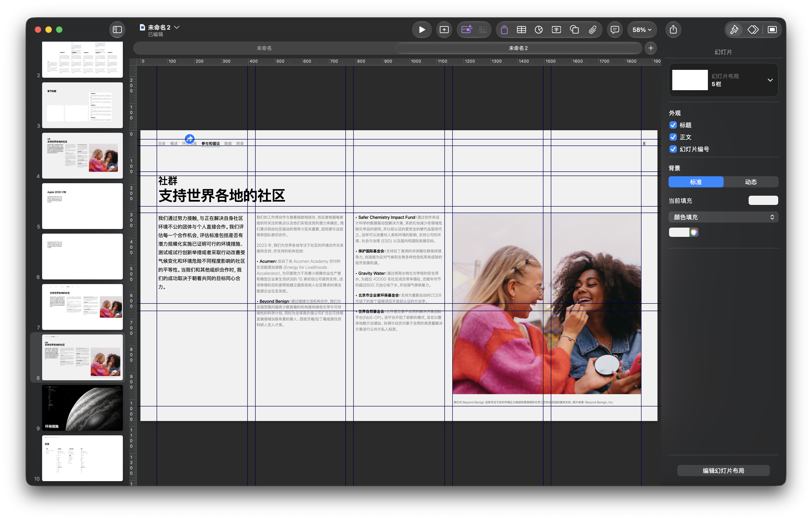Open the 颜色填充 fill type dropdown
This screenshot has height=520, width=812.
click(x=723, y=217)
